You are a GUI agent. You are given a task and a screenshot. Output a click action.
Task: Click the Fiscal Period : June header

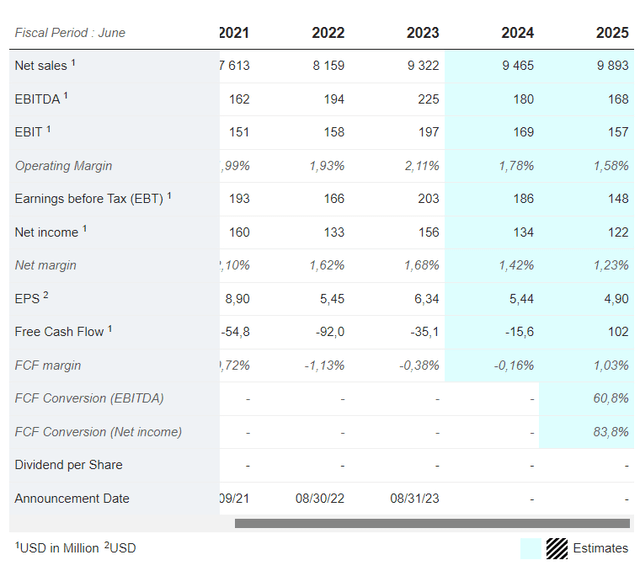[70, 33]
